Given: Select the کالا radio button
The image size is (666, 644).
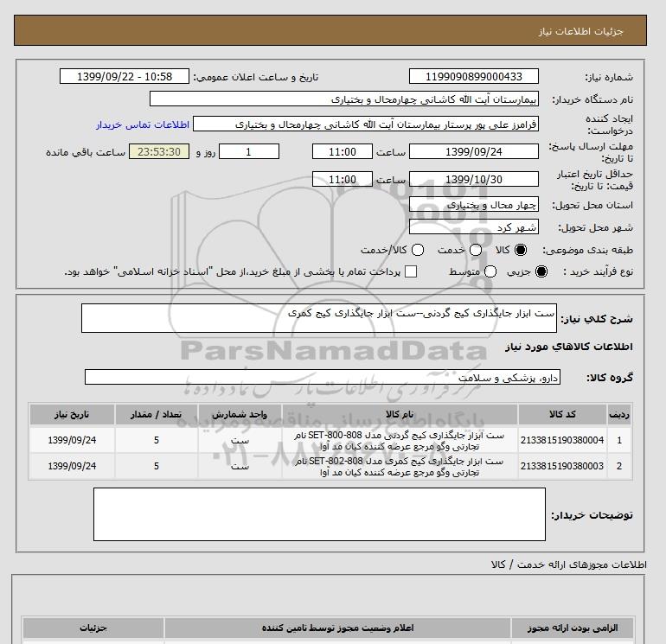Looking at the screenshot, I should [521, 250].
